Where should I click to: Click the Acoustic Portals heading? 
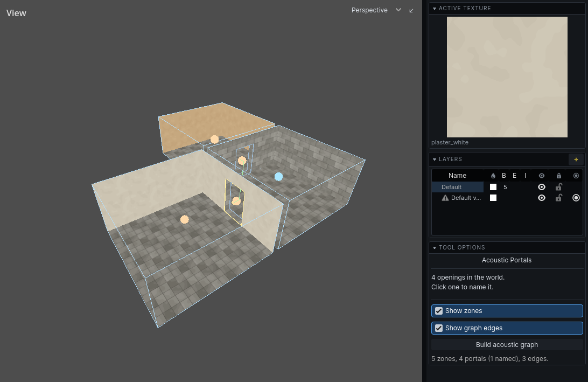(507, 260)
